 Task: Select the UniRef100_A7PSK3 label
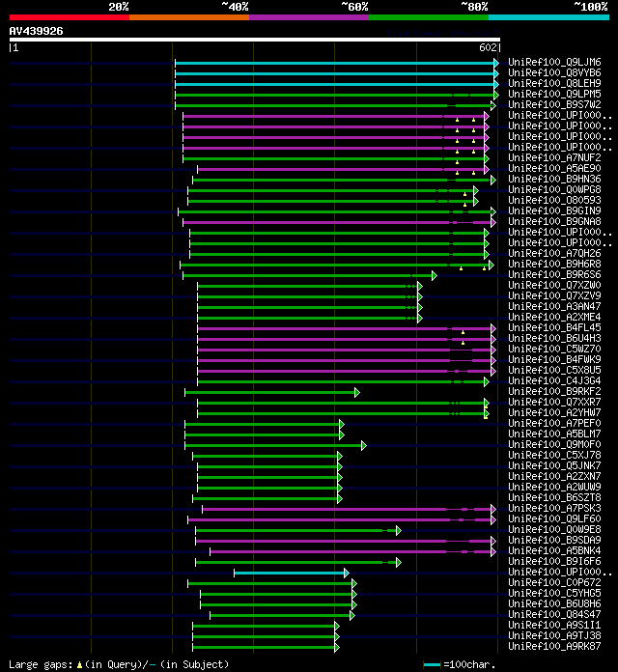[x=554, y=508]
